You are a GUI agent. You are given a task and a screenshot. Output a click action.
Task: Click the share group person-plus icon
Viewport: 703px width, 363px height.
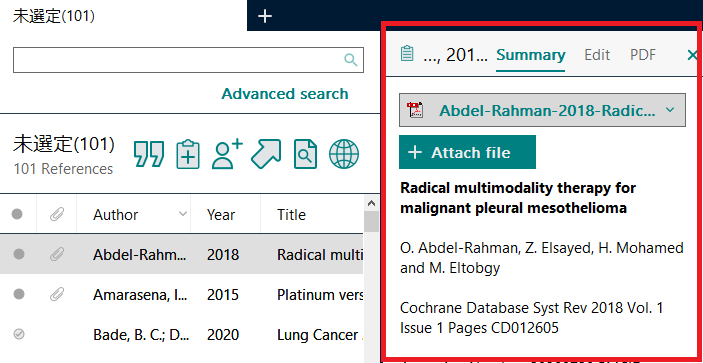pyautogui.click(x=227, y=154)
